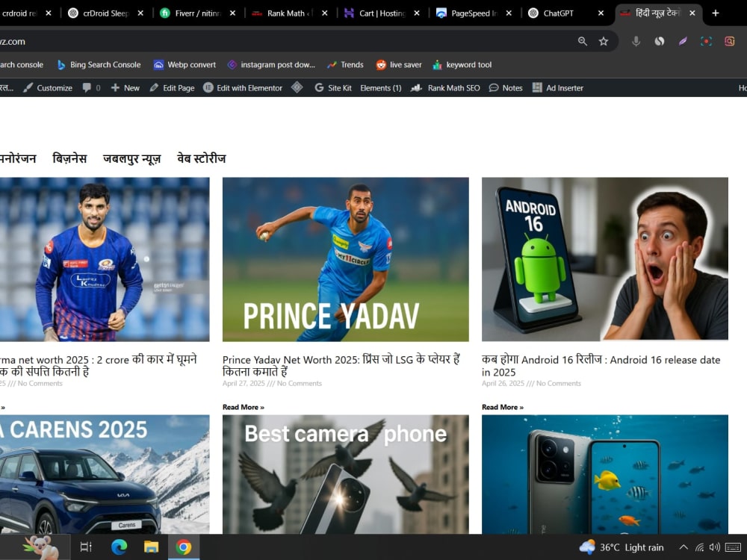This screenshot has height=560, width=747.
Task: Click the zoom magnifier in address bar
Action: (582, 41)
